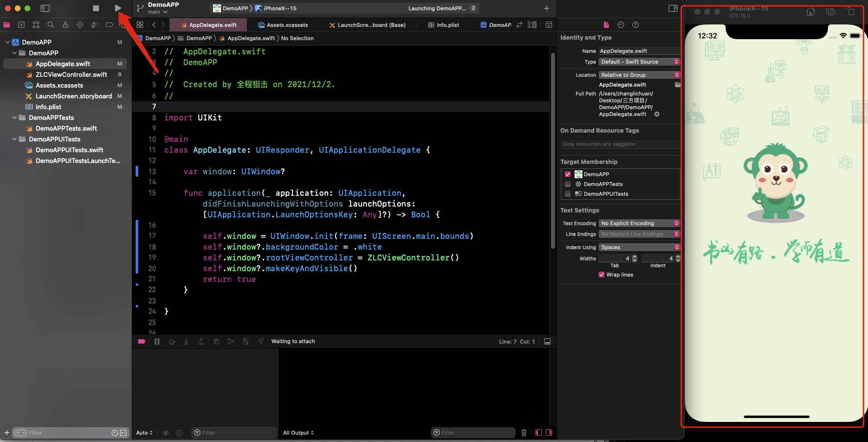
Task: Collapse the DemoAPPUITests group
Action: pos(14,139)
